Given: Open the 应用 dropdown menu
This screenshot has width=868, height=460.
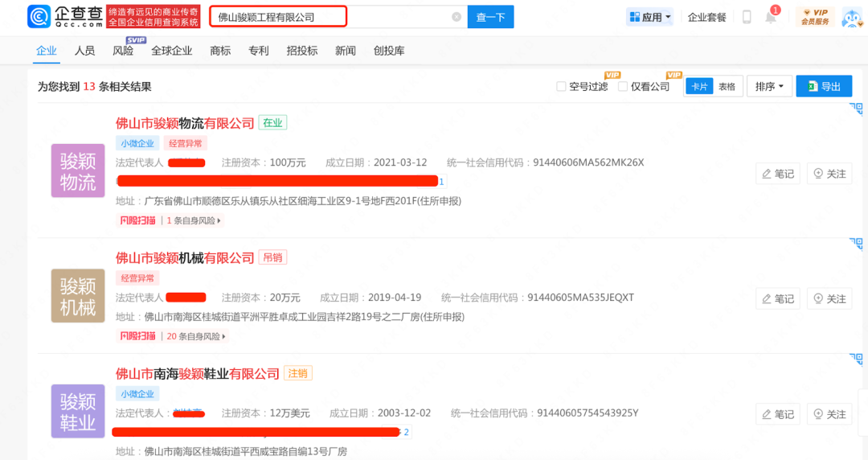Looking at the screenshot, I should click(x=649, y=17).
